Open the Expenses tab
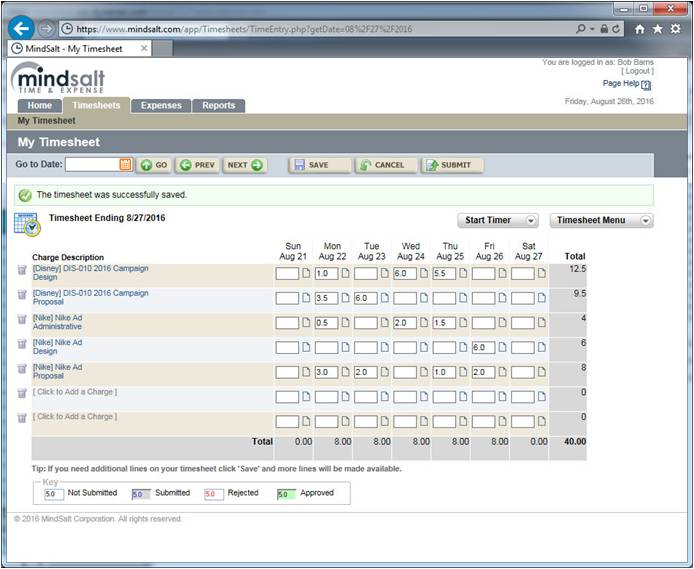Viewport: 694px width, 569px height. pyautogui.click(x=161, y=106)
